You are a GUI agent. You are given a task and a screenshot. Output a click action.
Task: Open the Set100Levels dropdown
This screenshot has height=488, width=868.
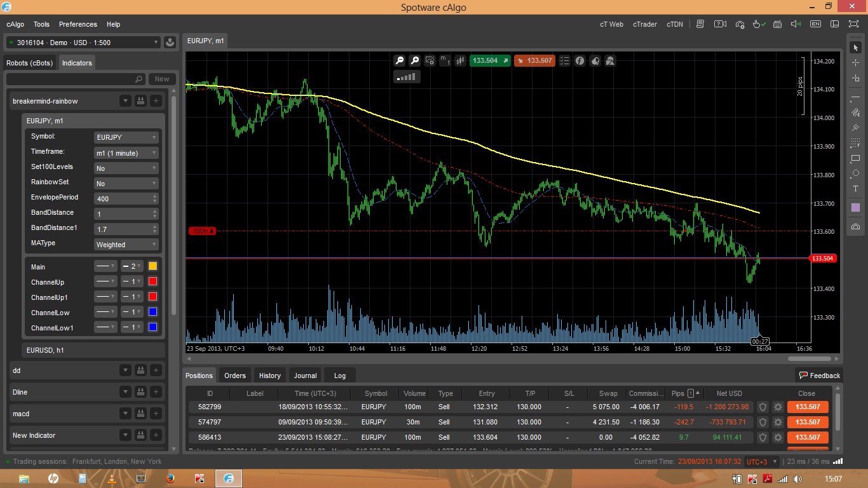126,168
